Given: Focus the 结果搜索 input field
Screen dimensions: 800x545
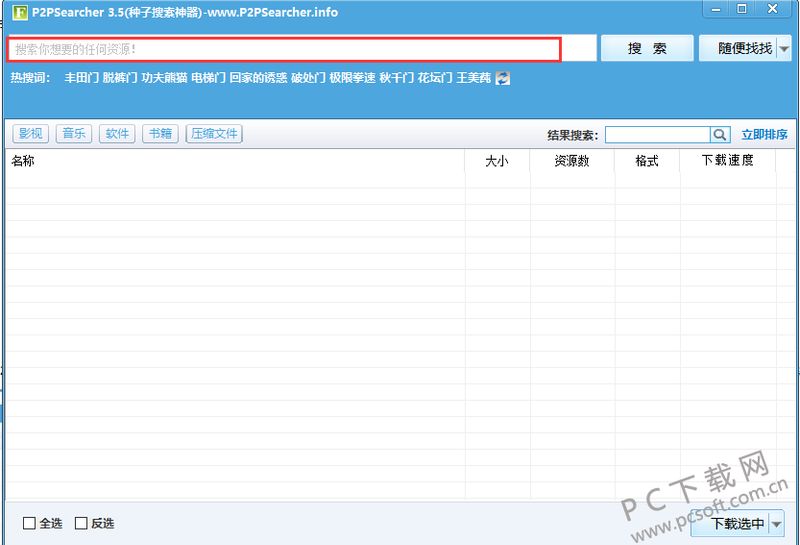Looking at the screenshot, I should click(x=658, y=135).
